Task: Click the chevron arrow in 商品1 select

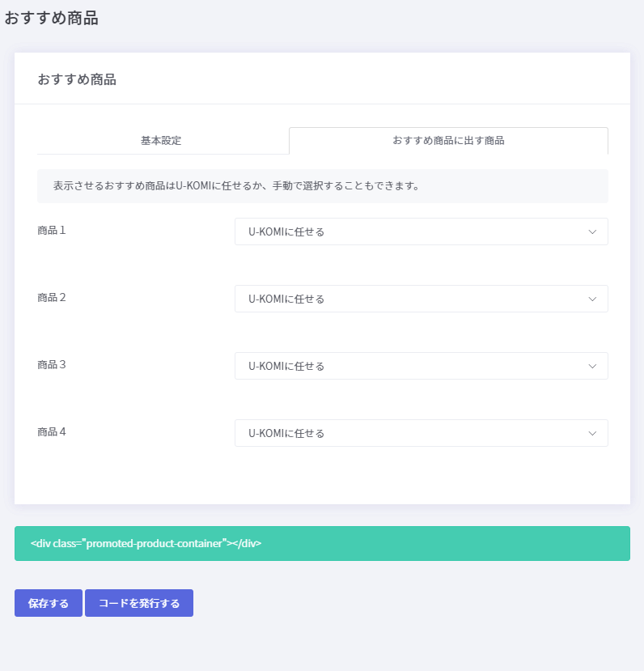Action: [592, 232]
